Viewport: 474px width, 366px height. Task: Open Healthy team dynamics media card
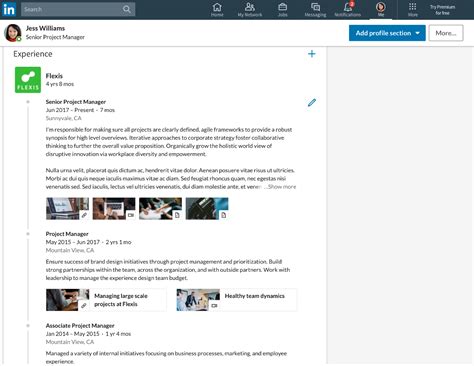pyautogui.click(x=237, y=300)
